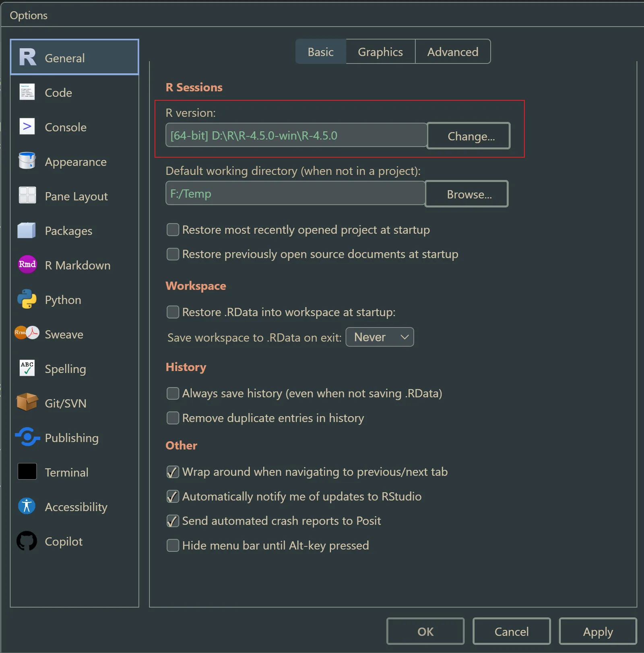Open the Save workspace Never dropdown
Image resolution: width=644 pixels, height=653 pixels.
click(x=380, y=337)
